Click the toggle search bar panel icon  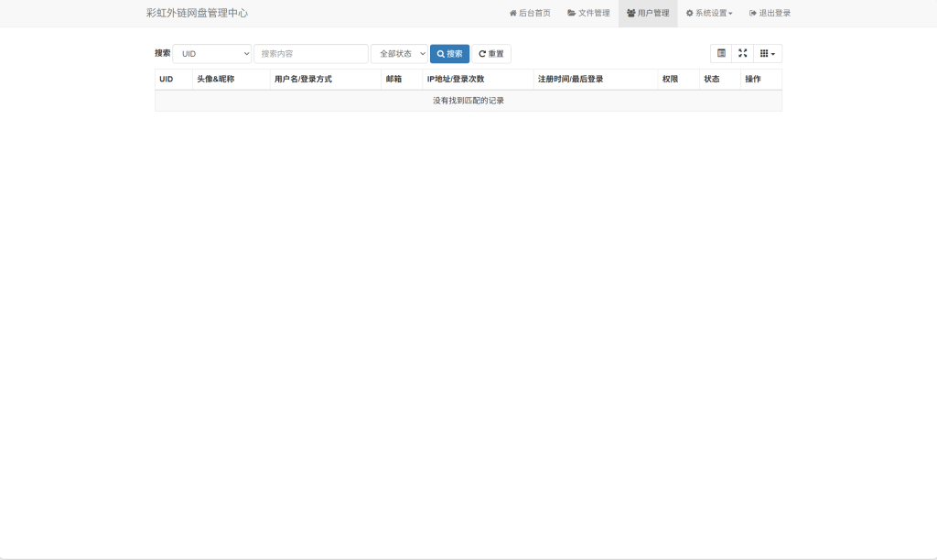click(x=721, y=53)
